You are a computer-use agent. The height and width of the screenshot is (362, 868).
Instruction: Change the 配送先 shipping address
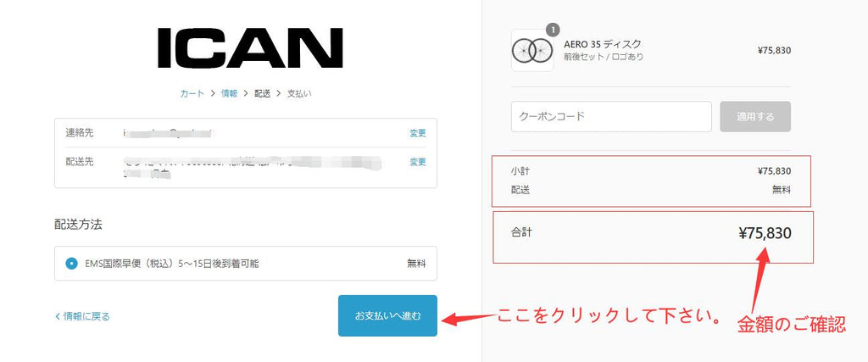click(418, 162)
